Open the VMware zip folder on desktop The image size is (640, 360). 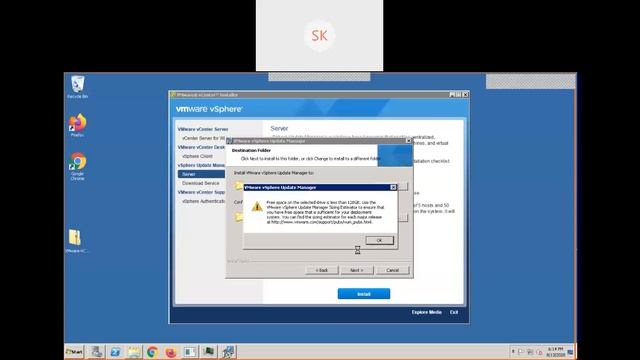(x=76, y=241)
